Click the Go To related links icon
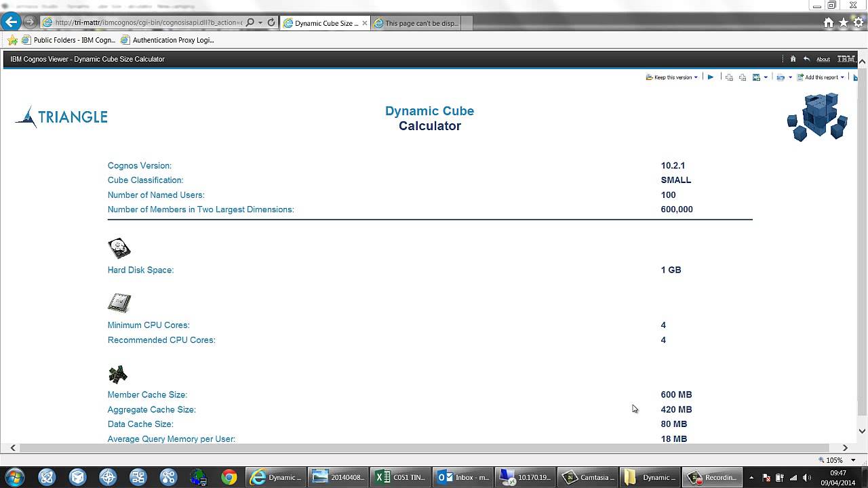The width and height of the screenshot is (868, 488). [x=756, y=77]
